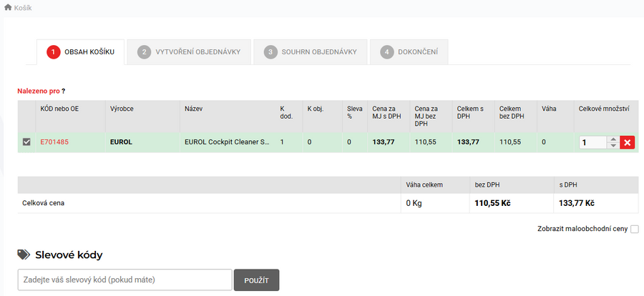Click the quantity input field

[592, 142]
